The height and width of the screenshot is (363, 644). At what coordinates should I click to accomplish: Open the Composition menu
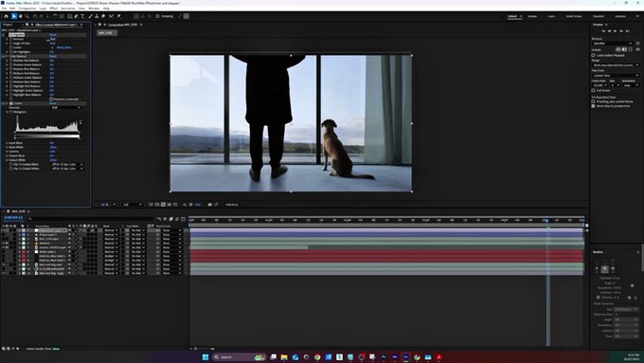coord(27,9)
